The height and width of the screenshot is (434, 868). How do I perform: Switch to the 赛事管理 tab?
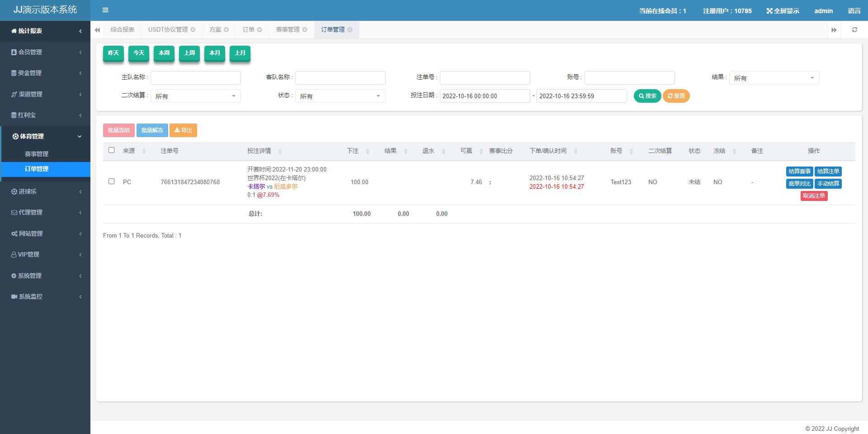pyautogui.click(x=288, y=29)
